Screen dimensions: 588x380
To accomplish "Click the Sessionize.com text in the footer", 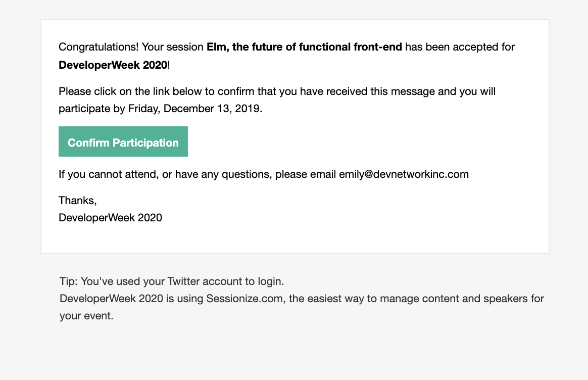I will [x=244, y=299].
